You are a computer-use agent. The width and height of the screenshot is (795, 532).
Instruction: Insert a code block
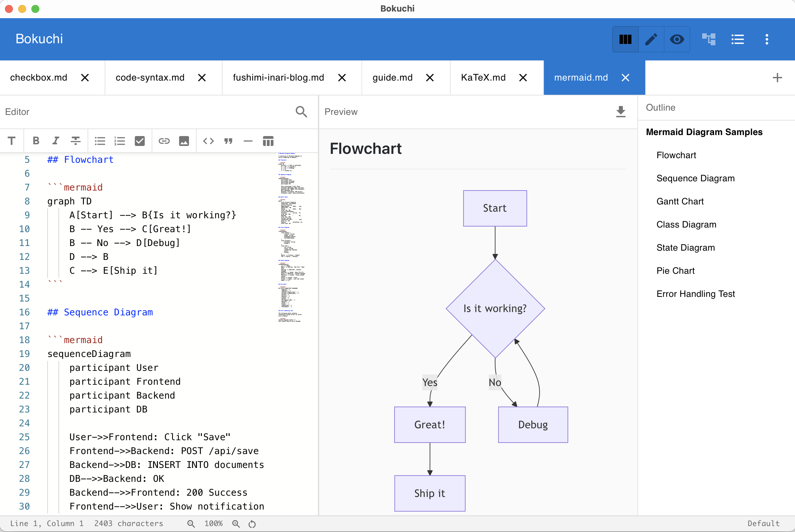(x=208, y=141)
